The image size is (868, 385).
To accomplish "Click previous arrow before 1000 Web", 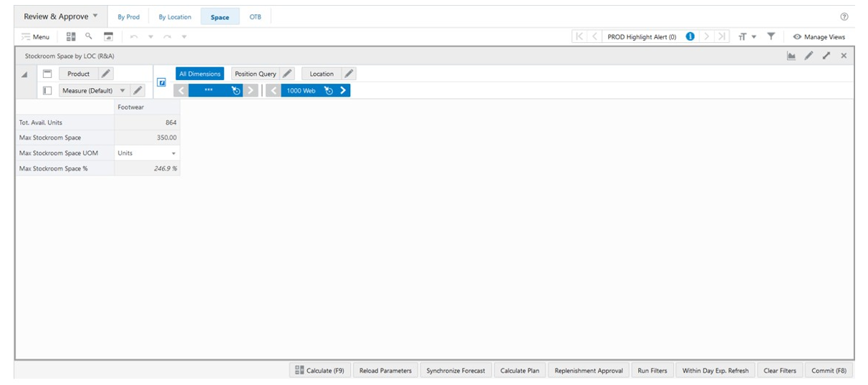I will (x=274, y=91).
